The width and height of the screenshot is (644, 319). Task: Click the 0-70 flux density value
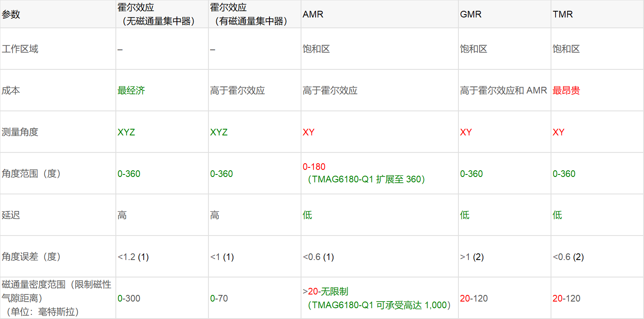click(x=219, y=298)
